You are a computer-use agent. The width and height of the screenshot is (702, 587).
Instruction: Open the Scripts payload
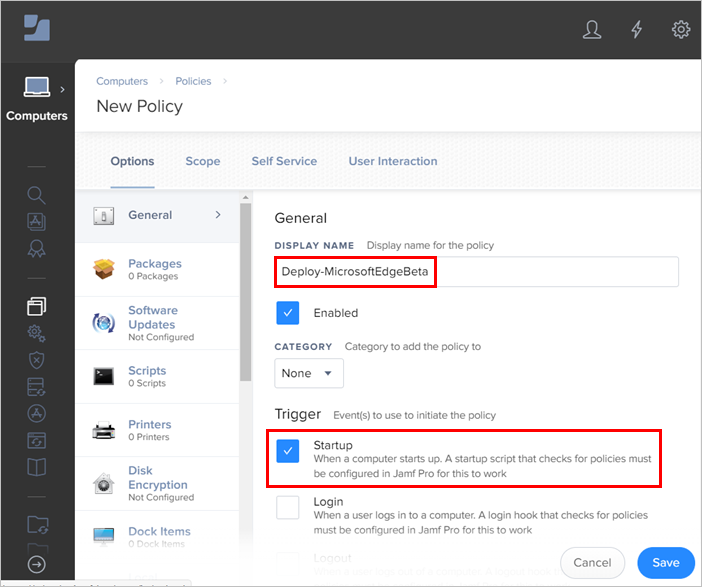pos(158,377)
